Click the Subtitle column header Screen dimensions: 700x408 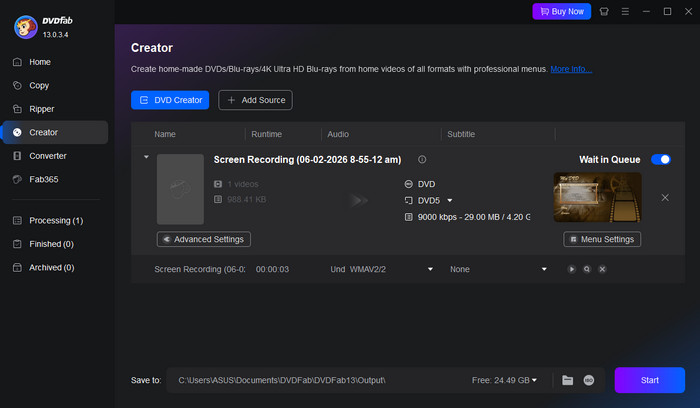click(x=461, y=134)
